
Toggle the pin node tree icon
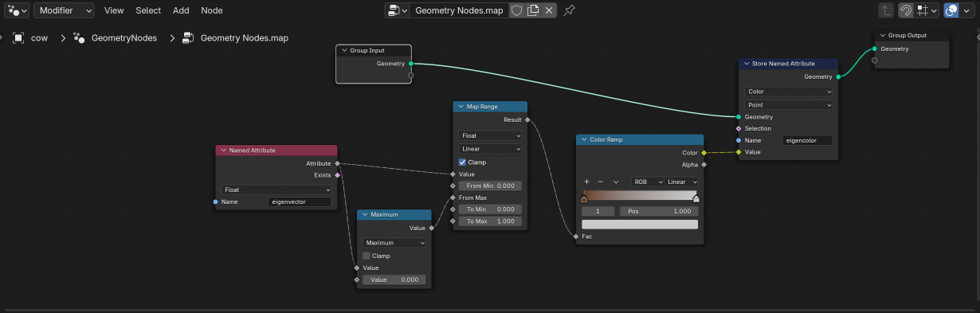point(569,10)
